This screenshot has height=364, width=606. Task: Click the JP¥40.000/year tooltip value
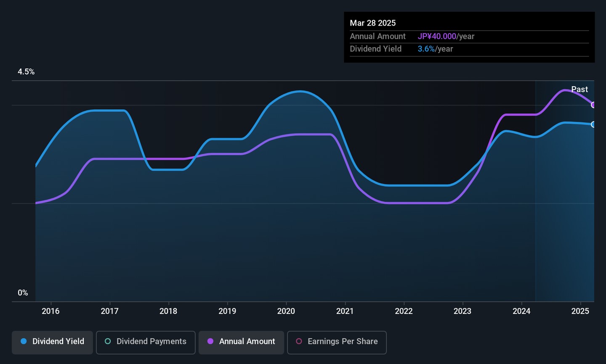click(x=446, y=37)
